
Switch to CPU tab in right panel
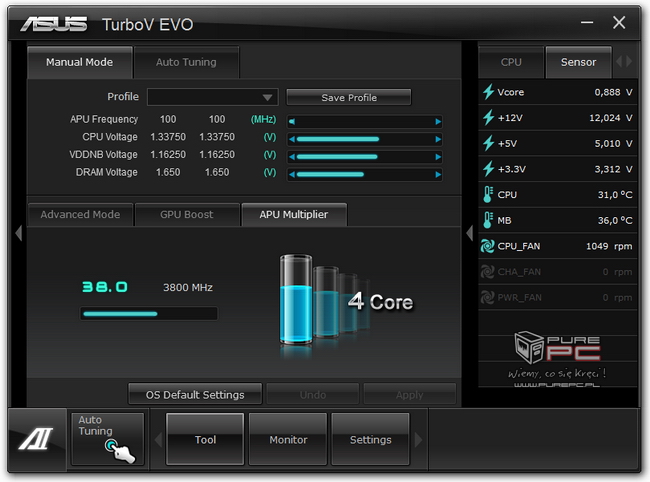coord(511,62)
